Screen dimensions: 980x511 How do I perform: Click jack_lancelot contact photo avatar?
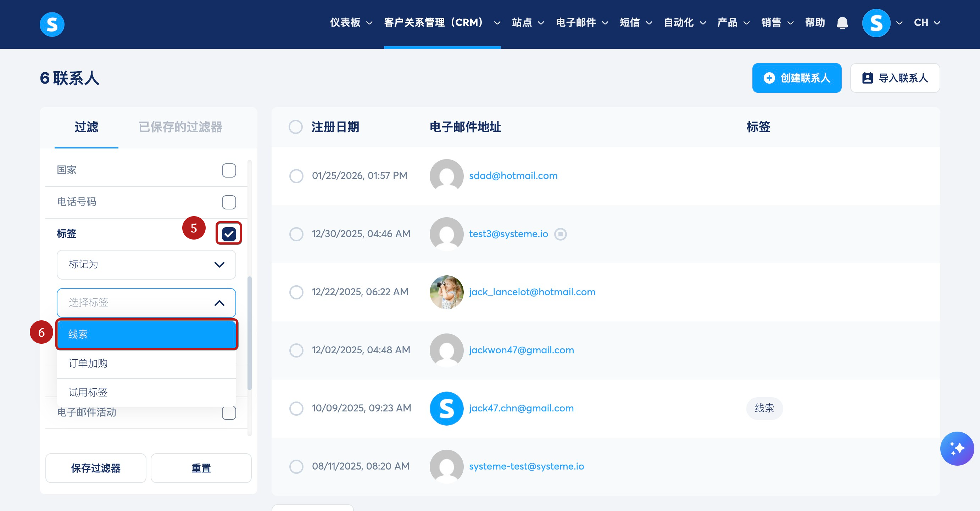click(446, 292)
